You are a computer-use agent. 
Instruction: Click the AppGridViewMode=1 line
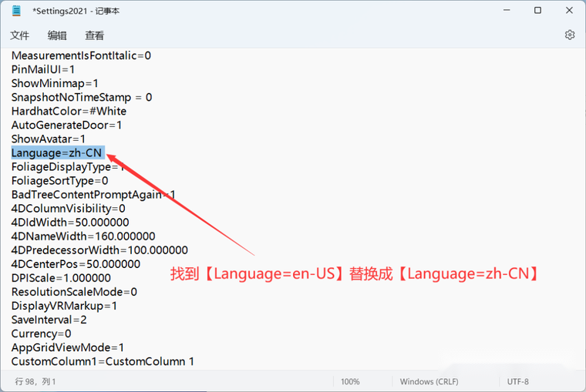[x=68, y=347]
